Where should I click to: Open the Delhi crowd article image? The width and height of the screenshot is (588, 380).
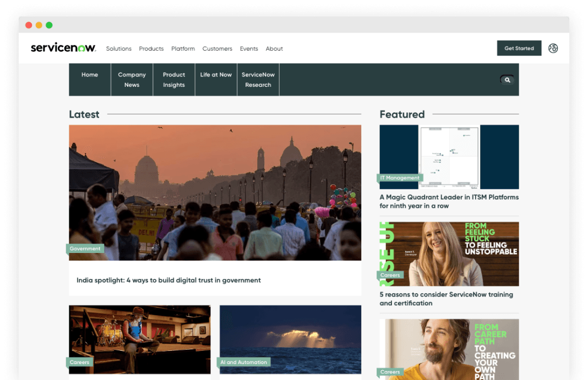[x=215, y=192]
